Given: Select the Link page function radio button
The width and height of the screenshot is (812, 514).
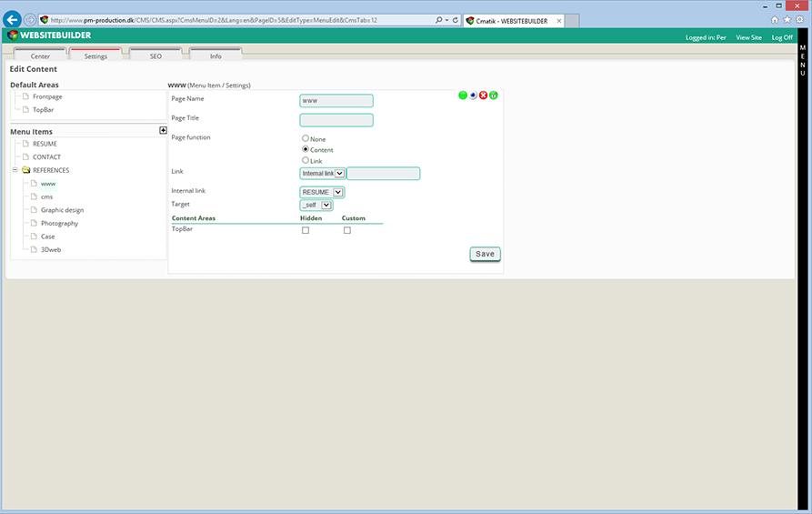Looking at the screenshot, I should tap(306, 160).
